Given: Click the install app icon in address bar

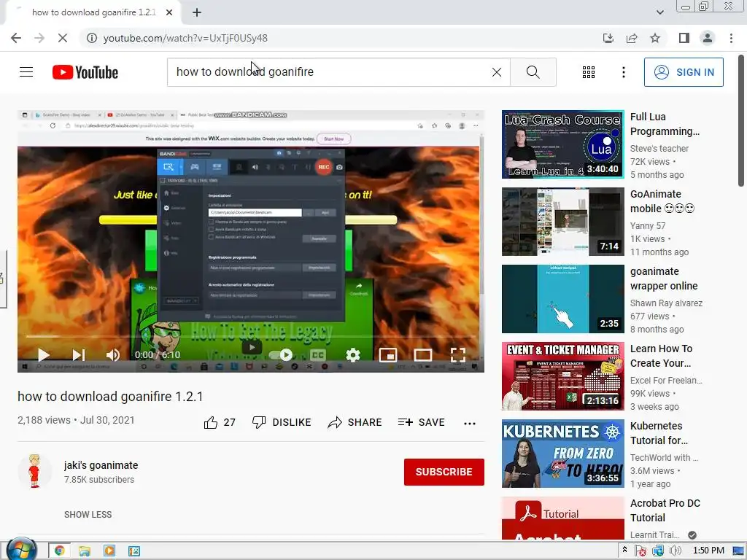Looking at the screenshot, I should pyautogui.click(x=608, y=38).
